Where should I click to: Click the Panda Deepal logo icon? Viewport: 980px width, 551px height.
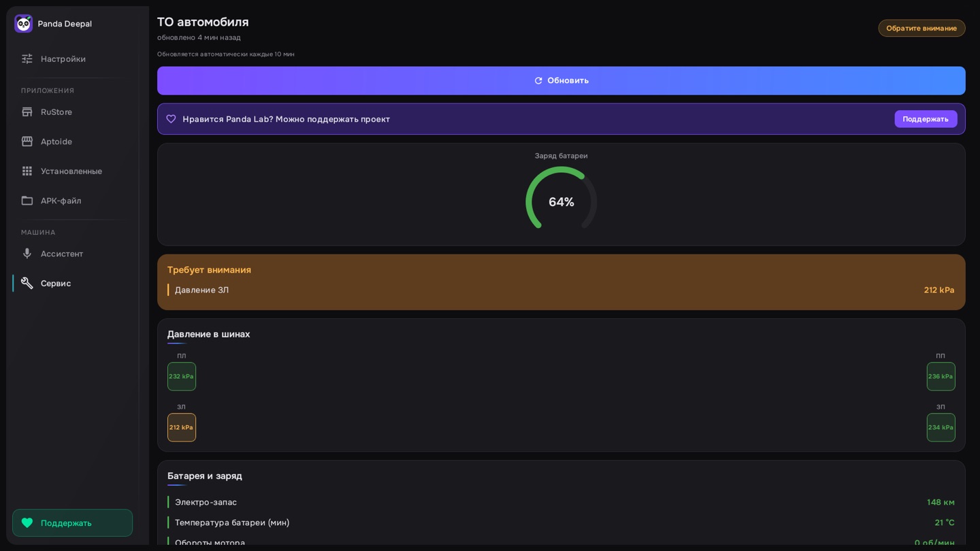click(23, 24)
